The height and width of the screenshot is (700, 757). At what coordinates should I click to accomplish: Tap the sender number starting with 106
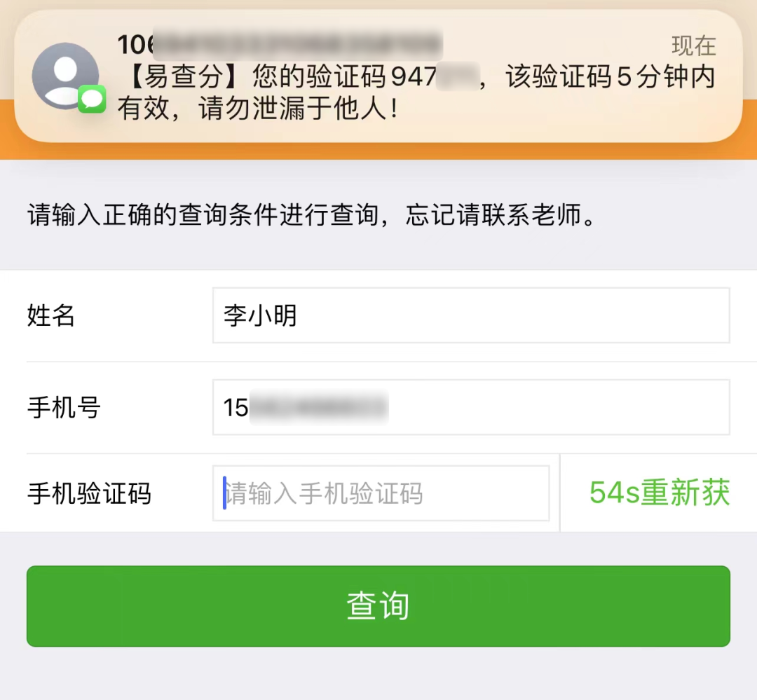click(x=280, y=44)
